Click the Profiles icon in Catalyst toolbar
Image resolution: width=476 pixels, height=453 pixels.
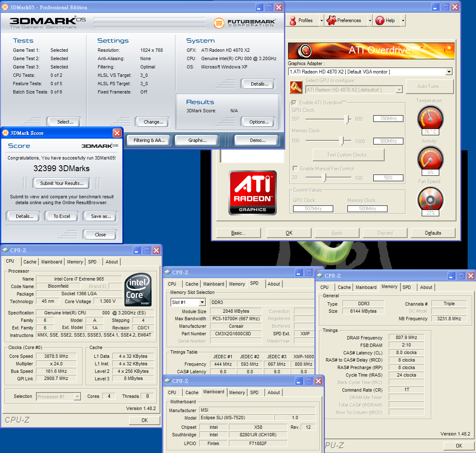(293, 20)
